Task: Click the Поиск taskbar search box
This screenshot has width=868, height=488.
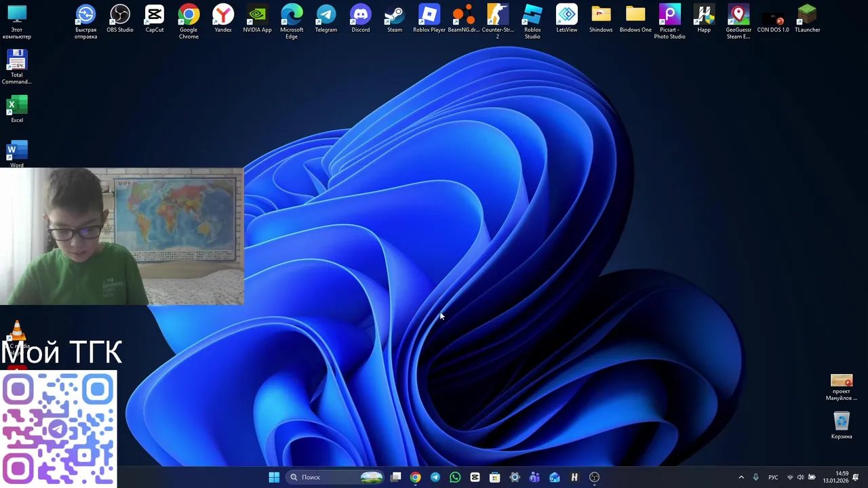Action: point(336,477)
